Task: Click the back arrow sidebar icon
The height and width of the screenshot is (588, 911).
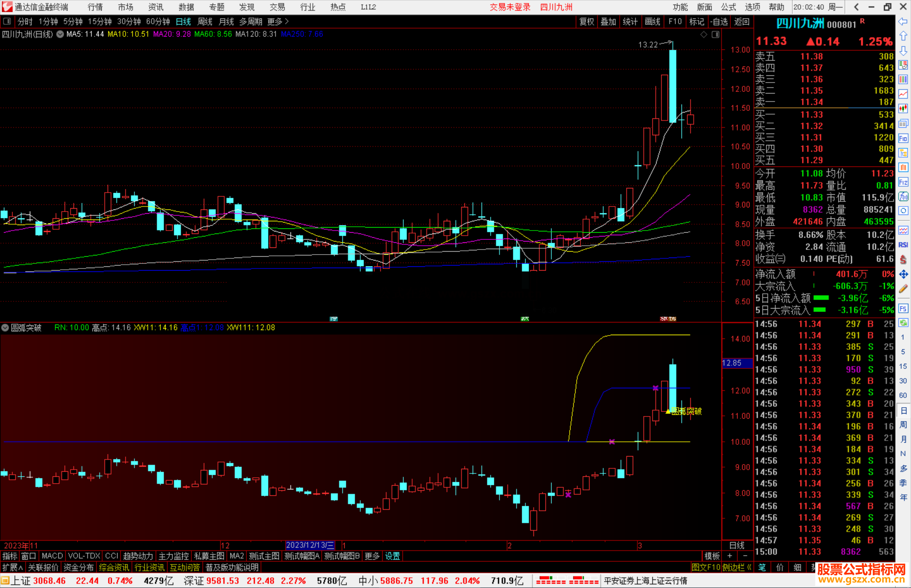Action: (x=903, y=21)
